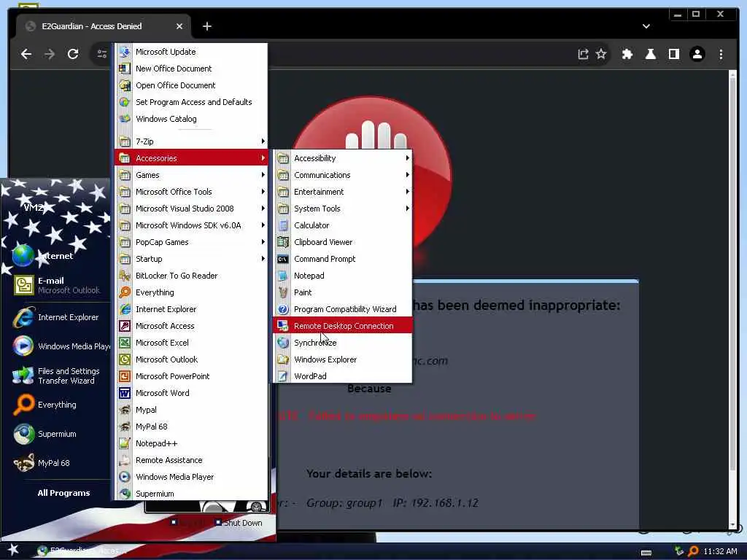The height and width of the screenshot is (560, 747).
Task: Click the Microsoft Word icon
Action: 125,393
